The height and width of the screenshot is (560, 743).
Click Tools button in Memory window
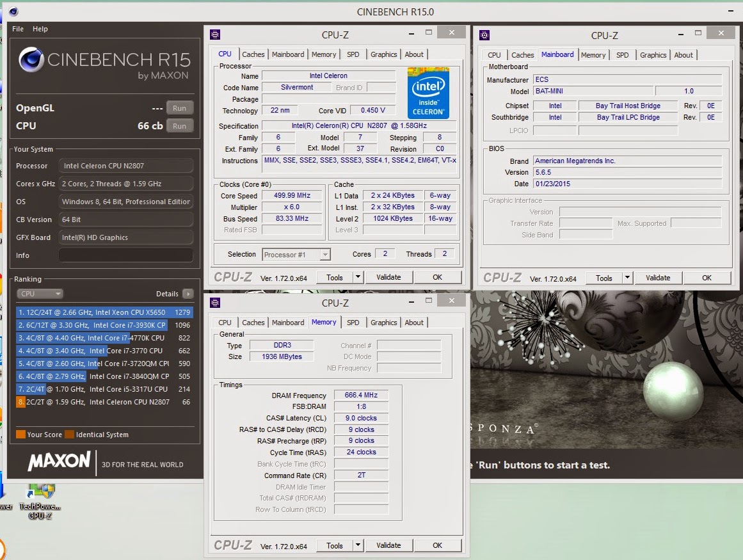pos(335,545)
